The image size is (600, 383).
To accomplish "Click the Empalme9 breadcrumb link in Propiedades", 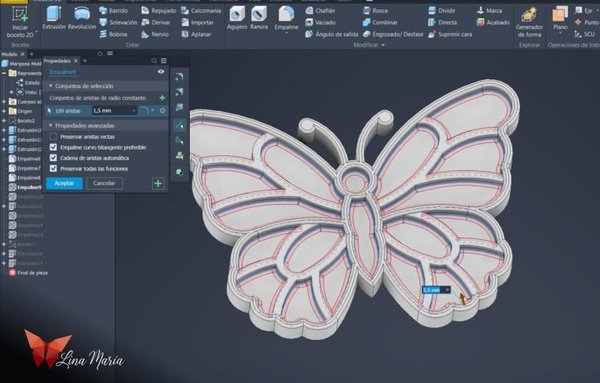I will click(x=64, y=72).
